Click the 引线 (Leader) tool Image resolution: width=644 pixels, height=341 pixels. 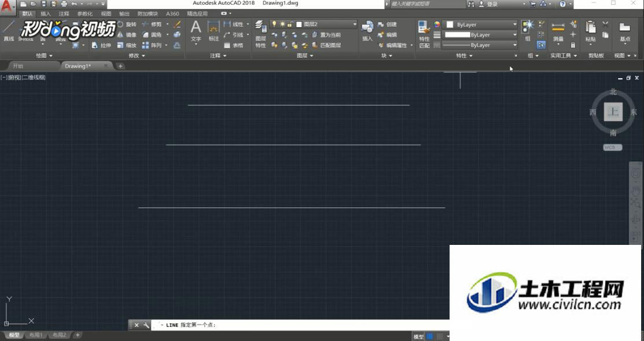[233, 35]
